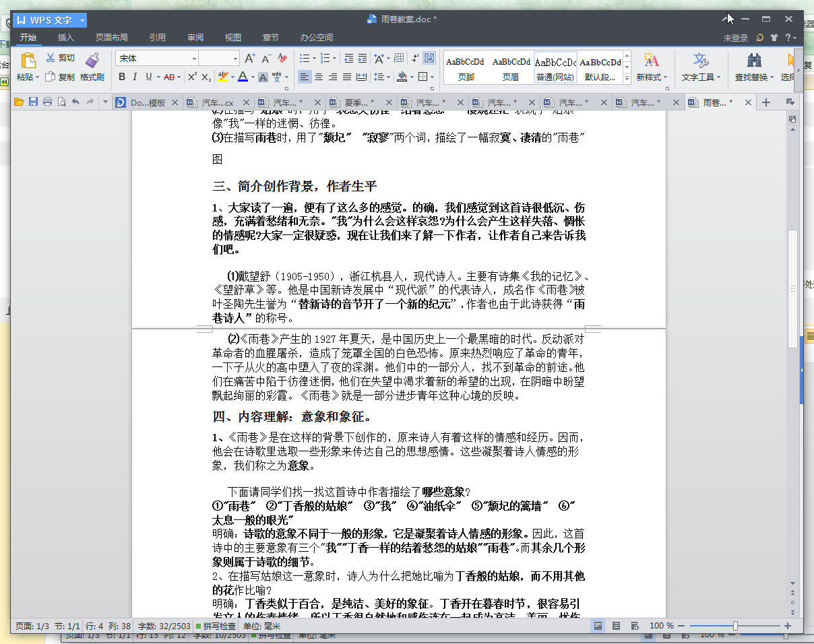The image size is (814, 644).
Task: Expand line spacing dropdown arrow
Action: point(389,77)
